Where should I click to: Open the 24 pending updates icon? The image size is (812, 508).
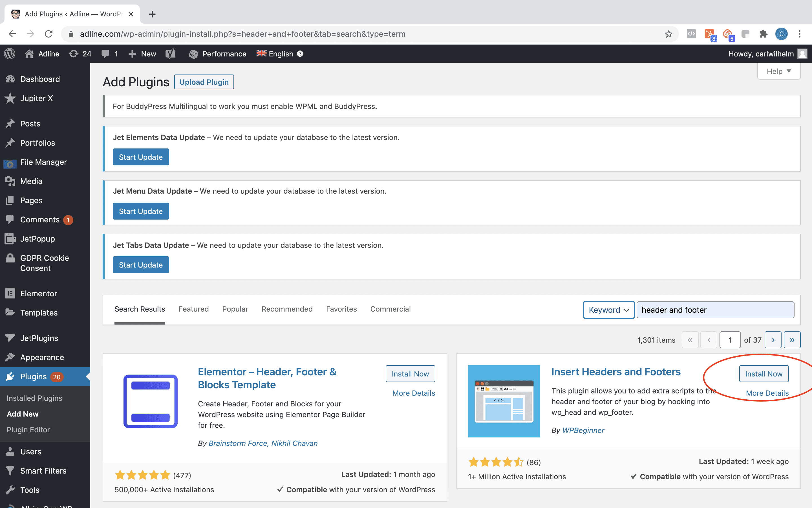pos(74,54)
